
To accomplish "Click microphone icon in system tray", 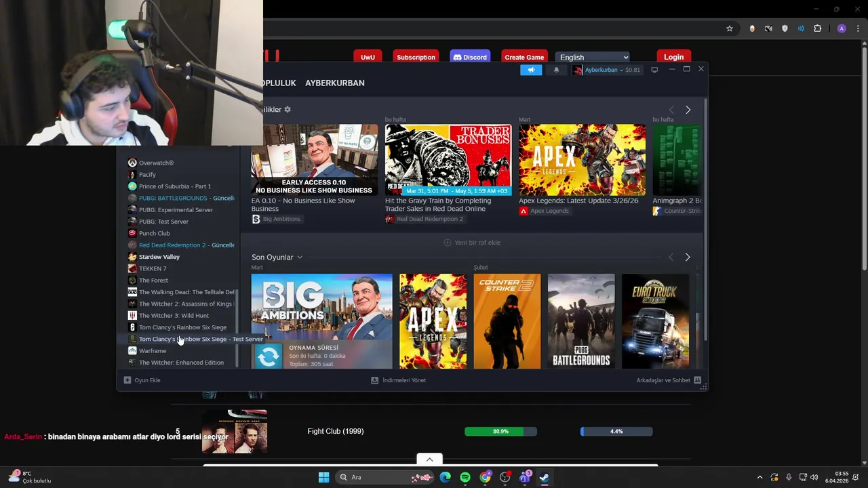I will point(788,477).
